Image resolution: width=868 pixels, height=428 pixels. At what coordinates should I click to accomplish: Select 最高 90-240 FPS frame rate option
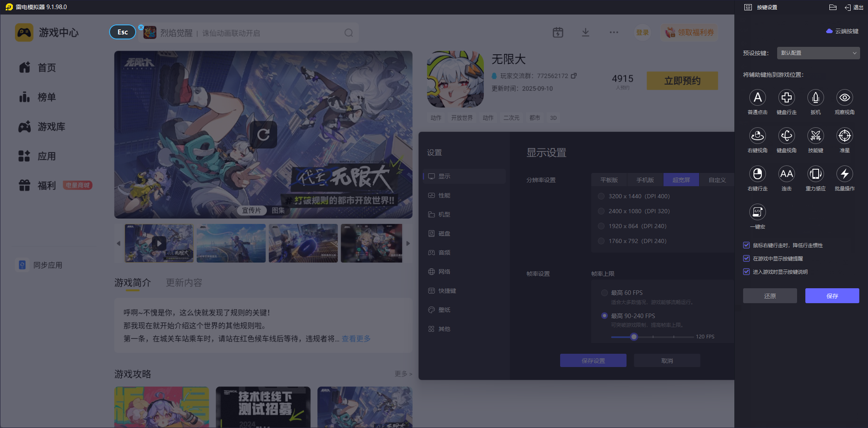point(605,316)
